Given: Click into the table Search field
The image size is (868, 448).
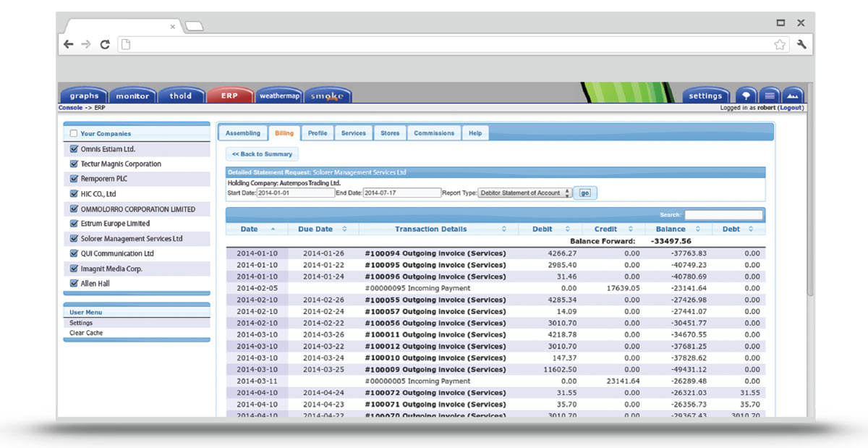Looking at the screenshot, I should point(723,215).
